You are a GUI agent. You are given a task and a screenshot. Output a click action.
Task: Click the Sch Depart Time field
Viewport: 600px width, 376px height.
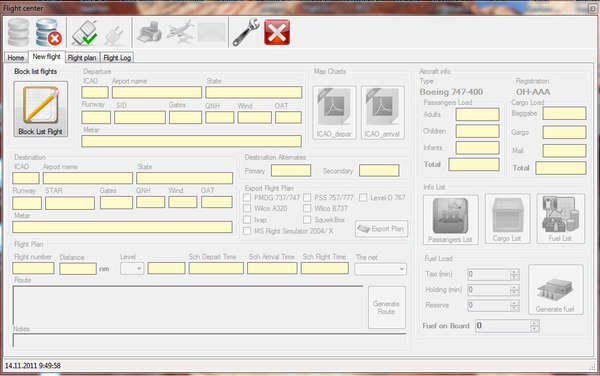[216, 268]
